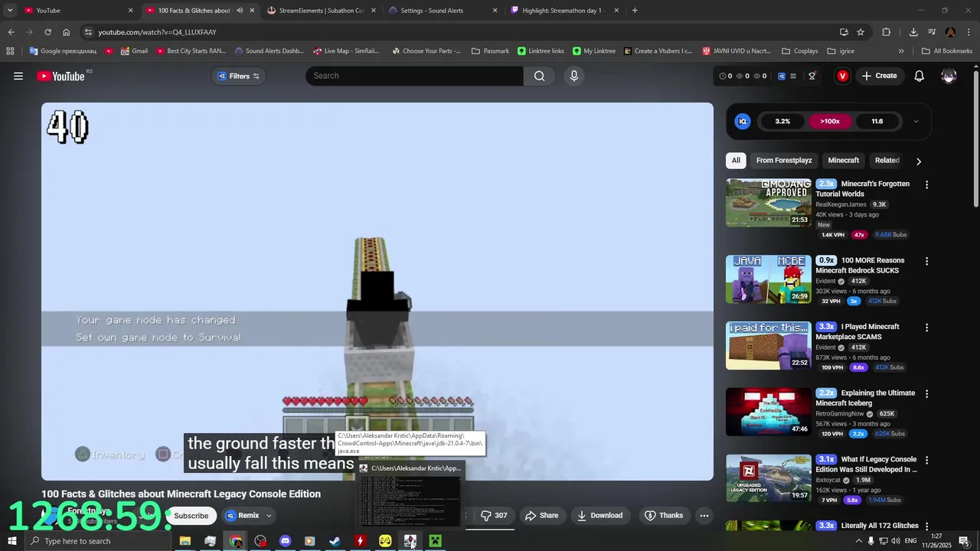Image resolution: width=980 pixels, height=551 pixels.
Task: Click the magnifier search button
Action: [x=540, y=76]
